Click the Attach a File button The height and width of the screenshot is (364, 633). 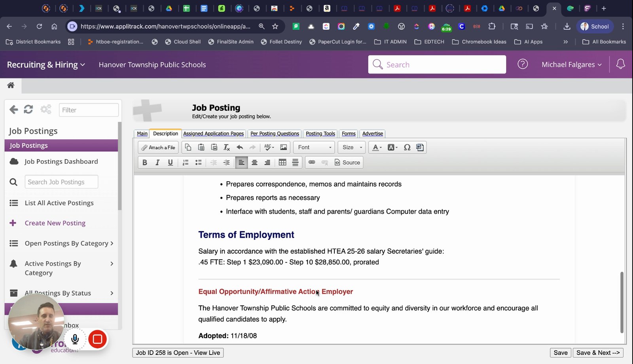(159, 148)
